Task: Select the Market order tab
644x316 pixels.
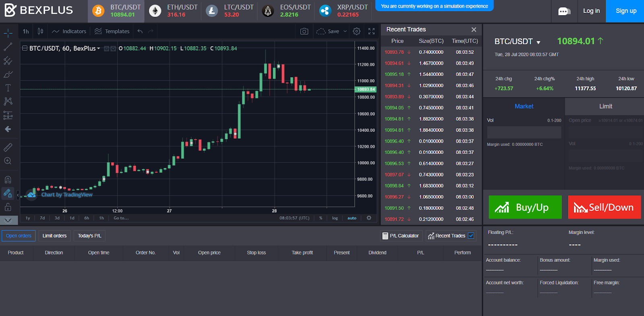Action: 524,107
